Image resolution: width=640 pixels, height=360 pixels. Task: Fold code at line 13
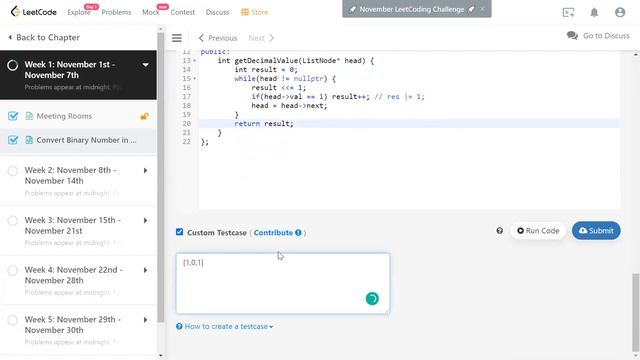click(195, 61)
